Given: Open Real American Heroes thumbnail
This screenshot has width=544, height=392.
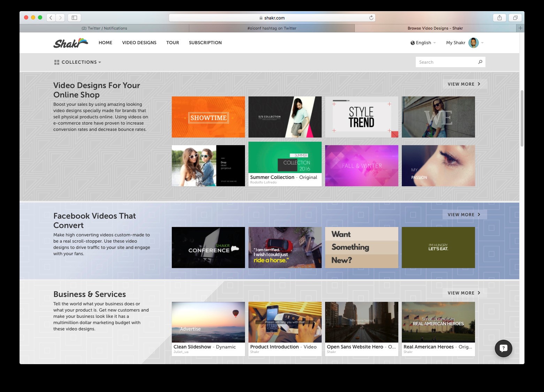Looking at the screenshot, I should coord(438,322).
